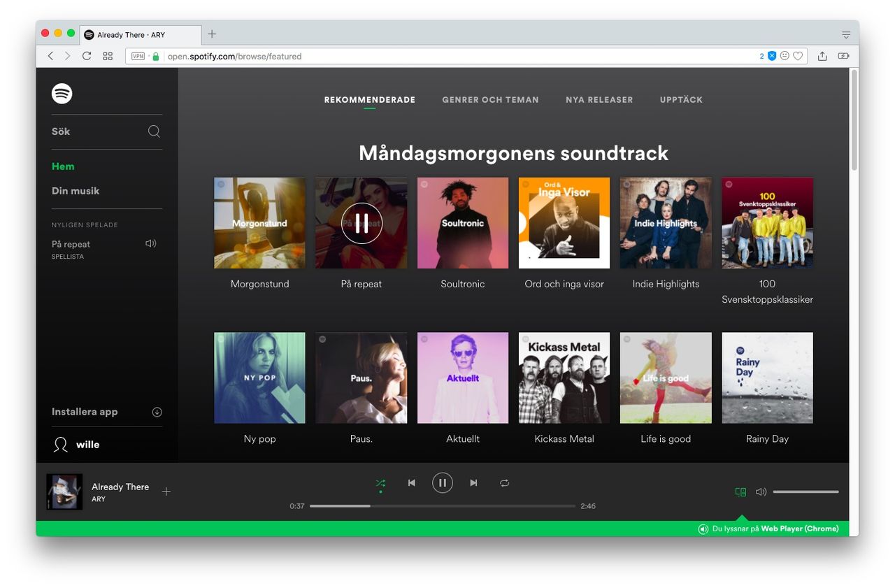Click the battery saver icon
The width and height of the screenshot is (895, 588).
(x=844, y=56)
